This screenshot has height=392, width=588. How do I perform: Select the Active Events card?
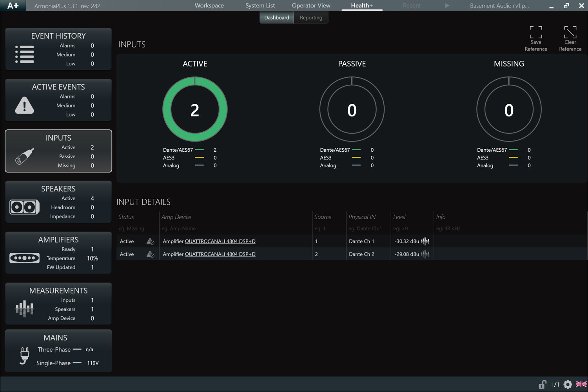click(x=58, y=100)
